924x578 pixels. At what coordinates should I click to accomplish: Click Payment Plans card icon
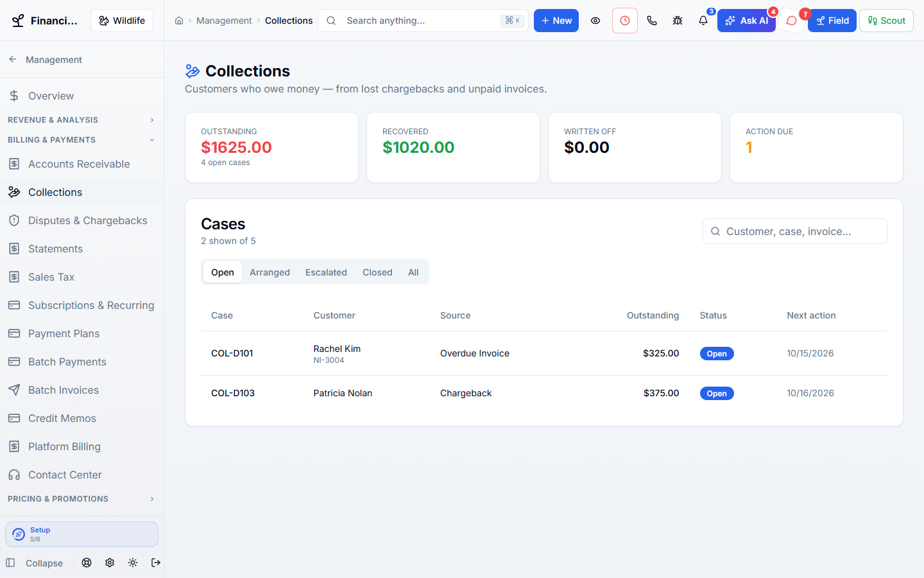click(14, 333)
